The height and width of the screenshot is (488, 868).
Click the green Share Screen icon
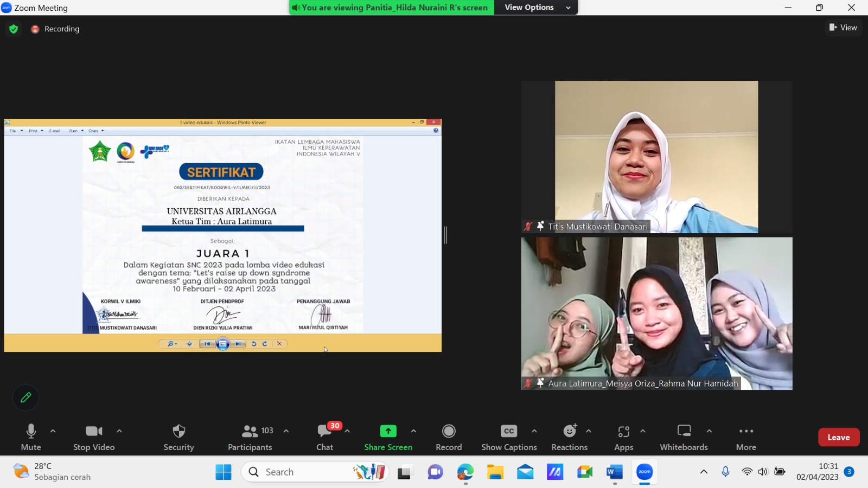point(388,431)
